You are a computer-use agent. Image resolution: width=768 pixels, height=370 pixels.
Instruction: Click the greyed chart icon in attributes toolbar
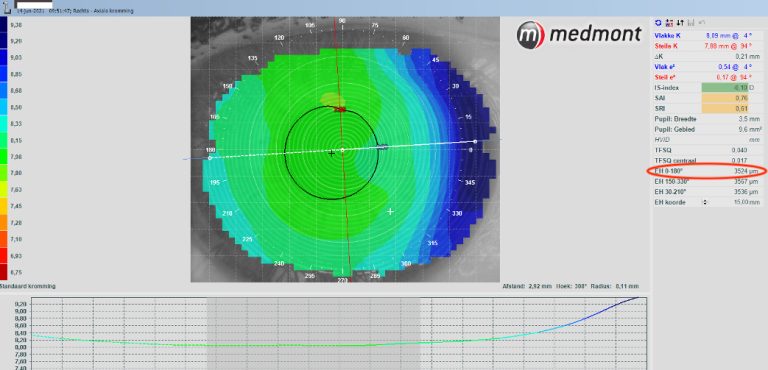(691, 23)
